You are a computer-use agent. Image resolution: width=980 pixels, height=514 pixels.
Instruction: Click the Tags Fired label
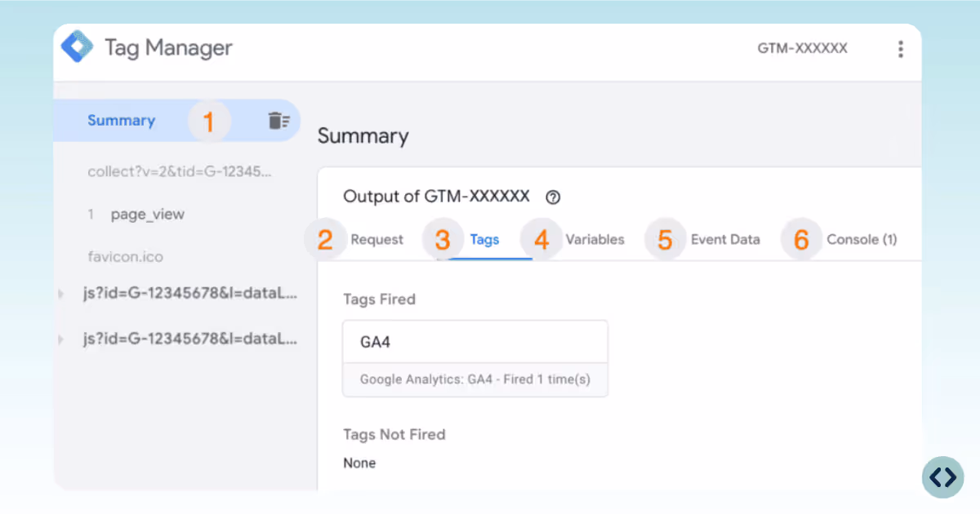click(x=379, y=299)
